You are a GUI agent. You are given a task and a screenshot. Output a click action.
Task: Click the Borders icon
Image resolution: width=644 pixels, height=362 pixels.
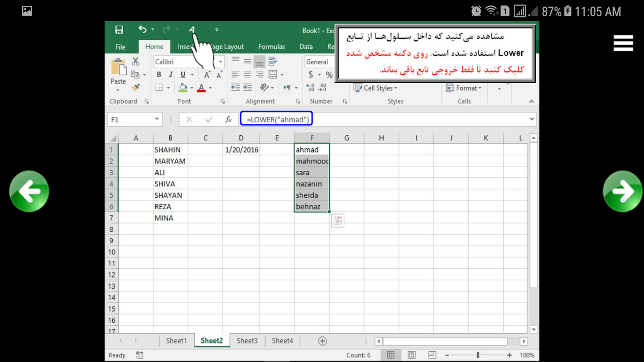pos(159,87)
